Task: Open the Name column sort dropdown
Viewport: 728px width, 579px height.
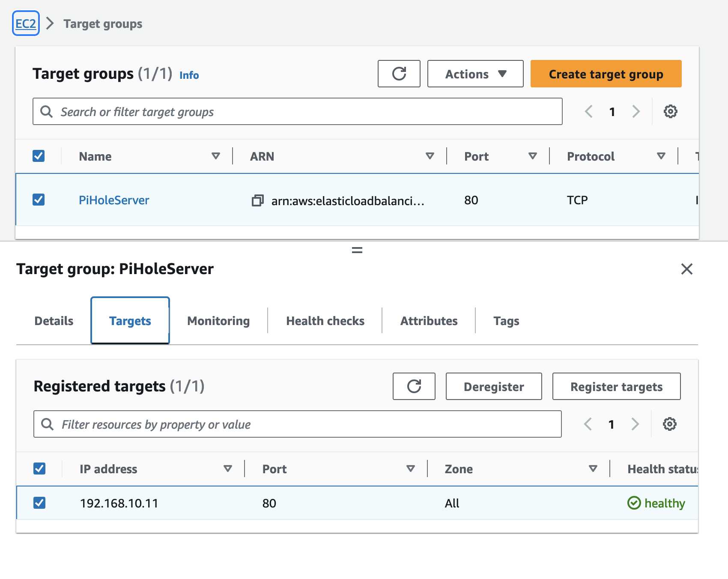Action: tap(216, 156)
